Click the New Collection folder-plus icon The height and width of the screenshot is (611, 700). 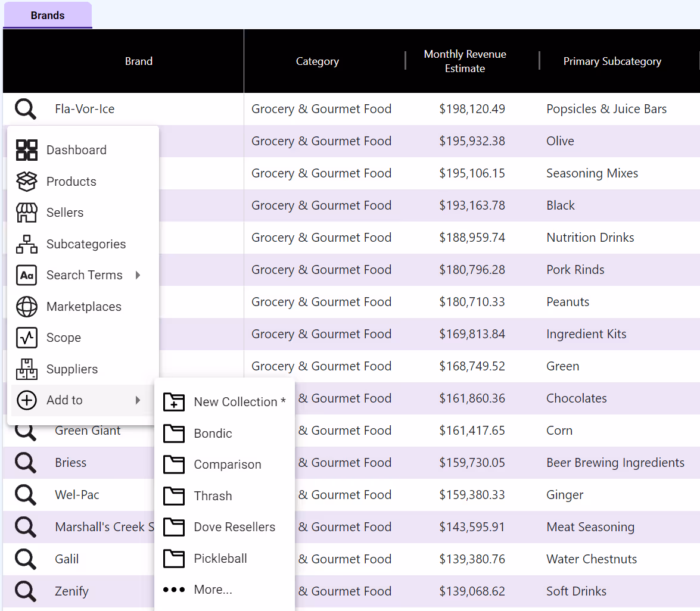click(174, 402)
